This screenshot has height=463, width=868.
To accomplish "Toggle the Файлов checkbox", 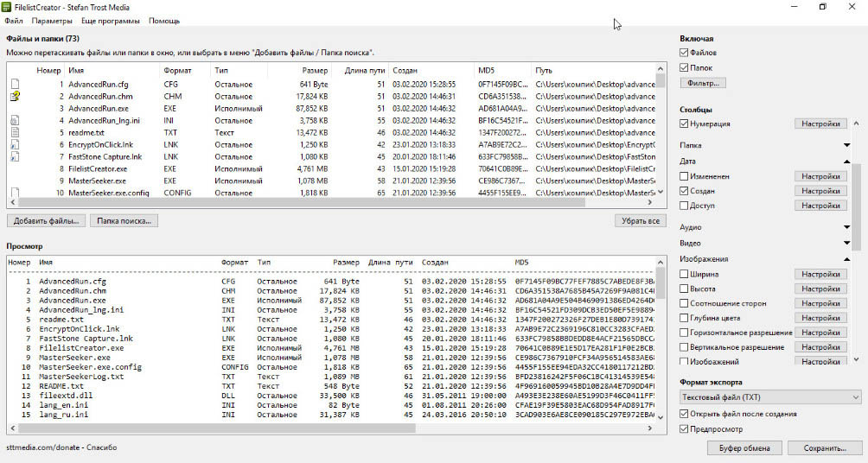I will point(684,53).
